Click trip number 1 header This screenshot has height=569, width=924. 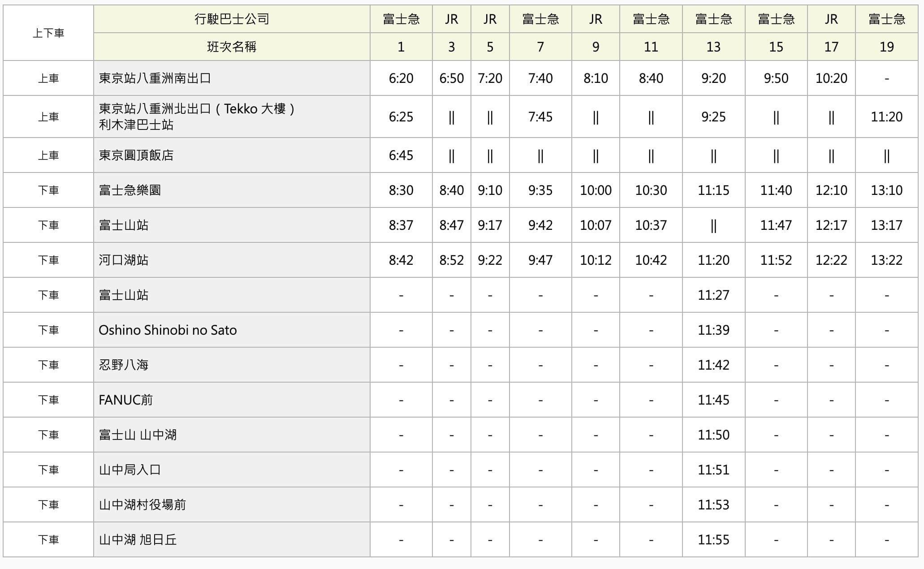(x=401, y=47)
